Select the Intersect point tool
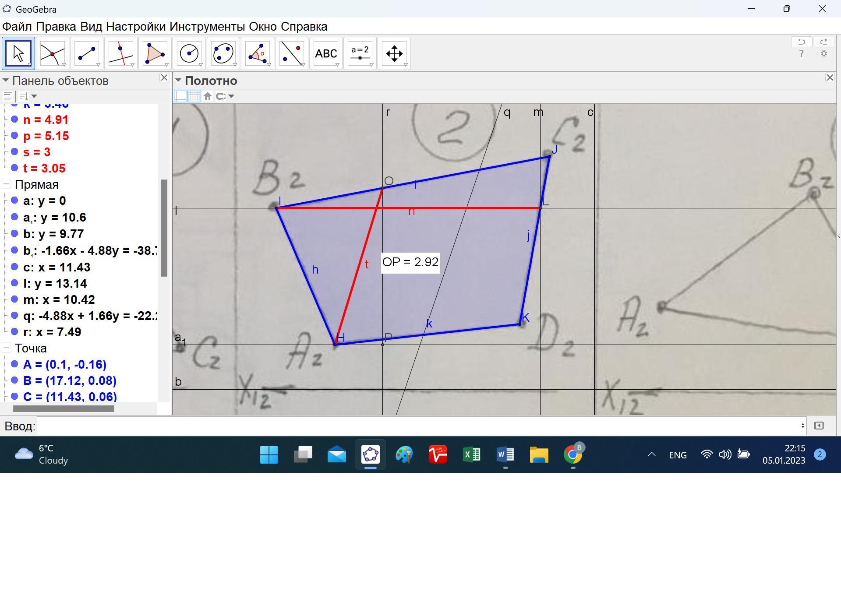The height and width of the screenshot is (616, 841). tap(52, 53)
